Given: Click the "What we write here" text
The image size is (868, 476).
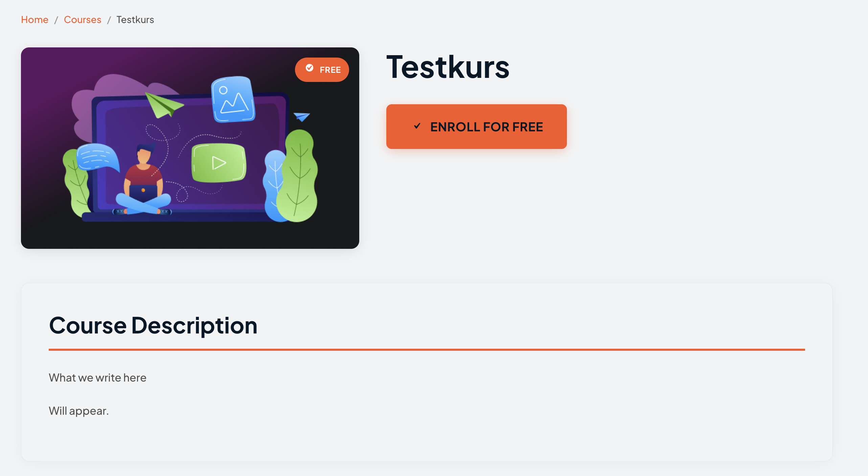Looking at the screenshot, I should (97, 377).
